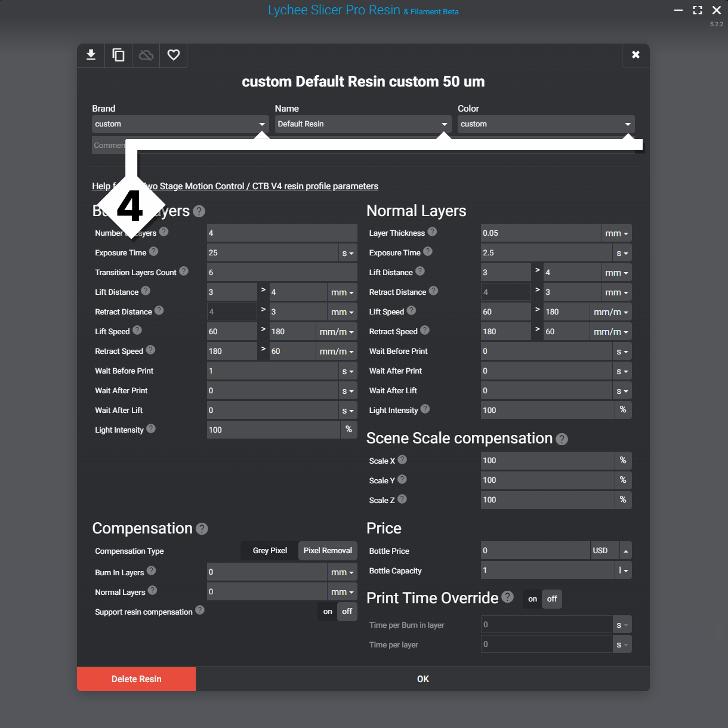
Task: Open the Two Stage Motion Control help link
Action: click(x=235, y=186)
